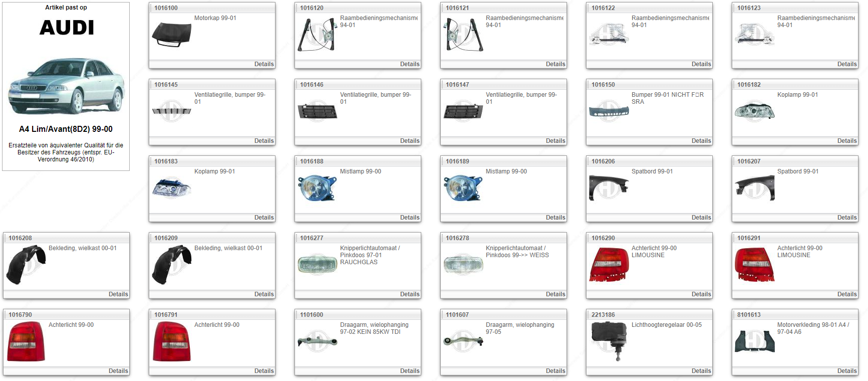Click the Spatbord fender image for 1016206
The width and height of the screenshot is (868, 381).
pyautogui.click(x=609, y=188)
